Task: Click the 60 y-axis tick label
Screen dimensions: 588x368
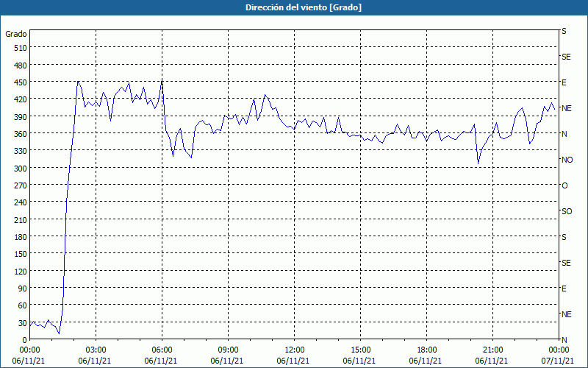Action: [x=23, y=305]
